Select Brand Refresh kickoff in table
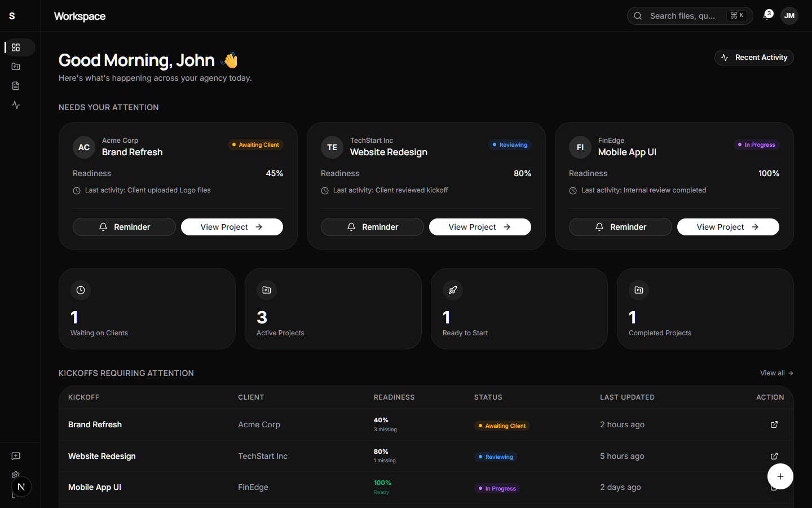 pos(95,424)
